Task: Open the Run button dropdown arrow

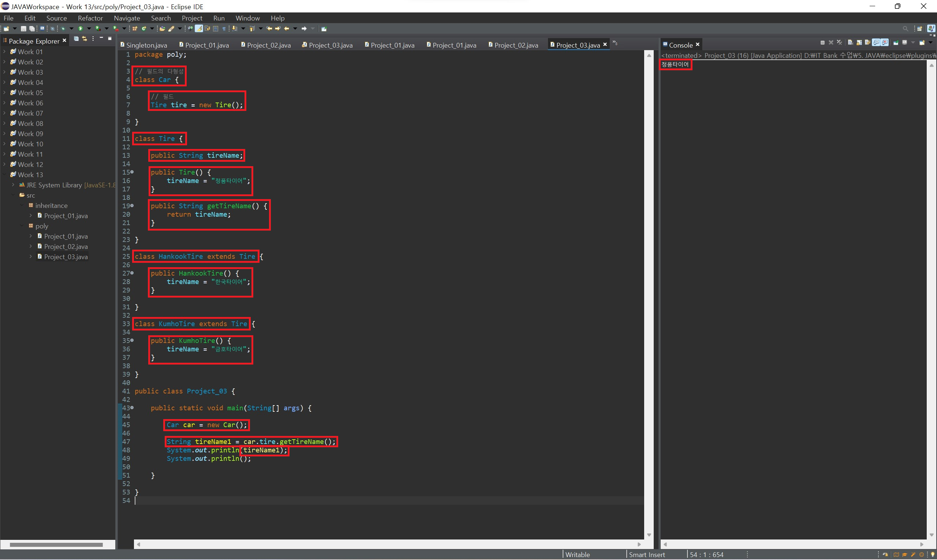Action: [x=89, y=29]
